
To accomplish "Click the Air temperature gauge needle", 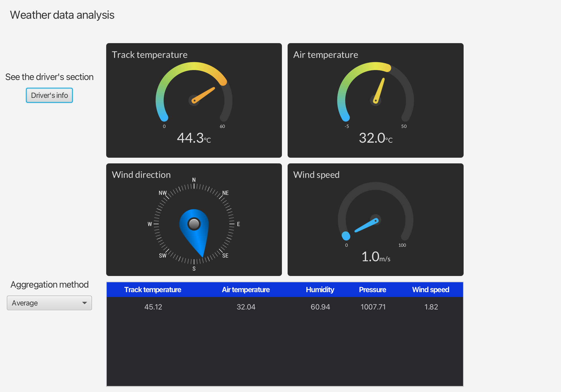I will tap(379, 90).
